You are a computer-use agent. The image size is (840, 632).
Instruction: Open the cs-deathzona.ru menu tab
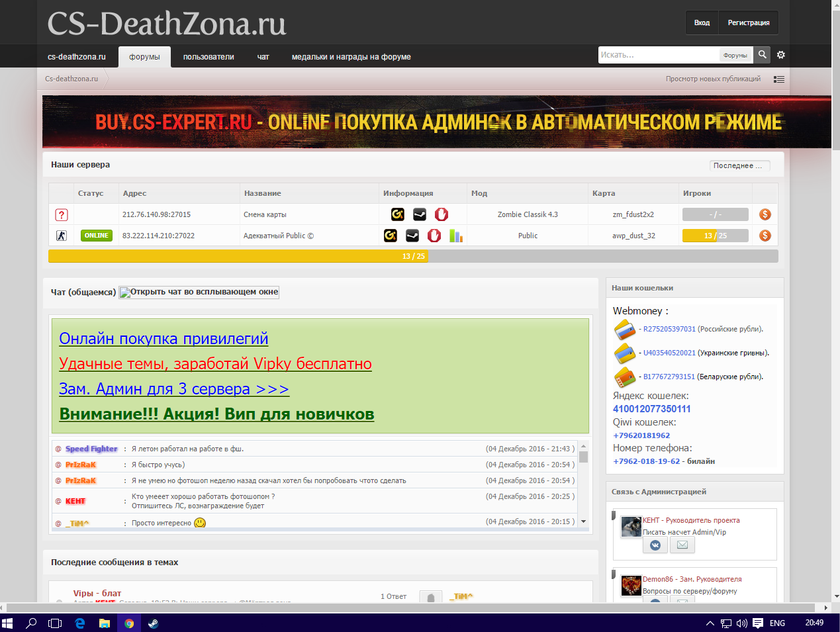(x=77, y=57)
